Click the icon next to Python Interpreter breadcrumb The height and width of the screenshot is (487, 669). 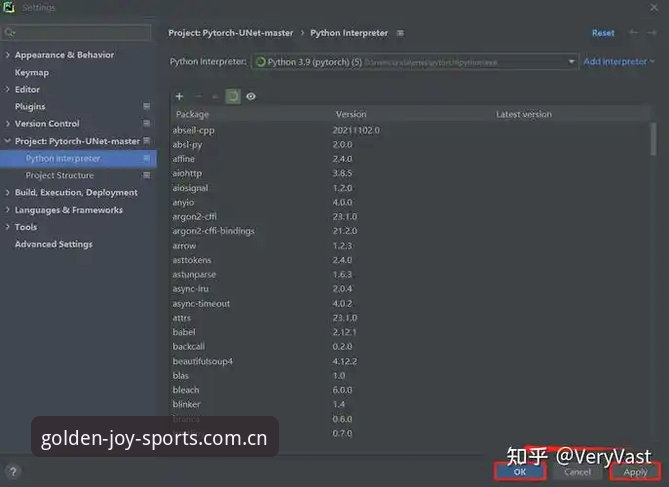point(400,33)
